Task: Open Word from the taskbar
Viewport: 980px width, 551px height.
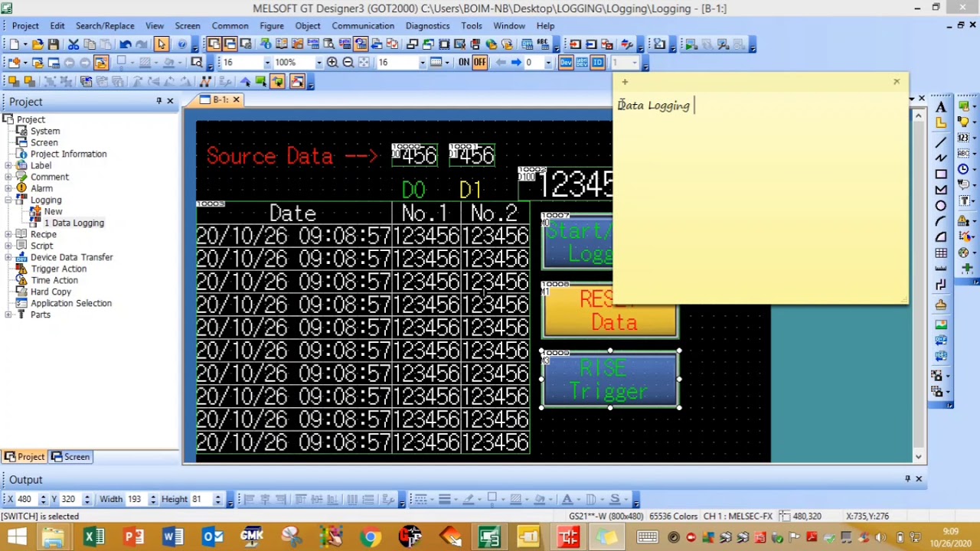Action: (x=173, y=537)
